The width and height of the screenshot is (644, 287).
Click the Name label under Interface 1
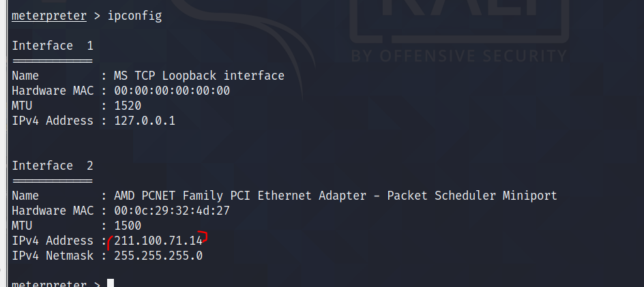point(26,76)
